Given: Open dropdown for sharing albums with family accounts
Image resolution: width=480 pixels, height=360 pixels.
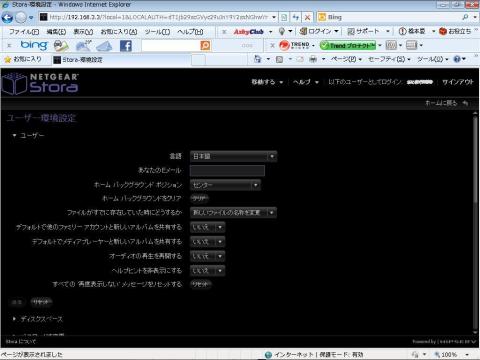Looking at the screenshot, I should [208, 227].
